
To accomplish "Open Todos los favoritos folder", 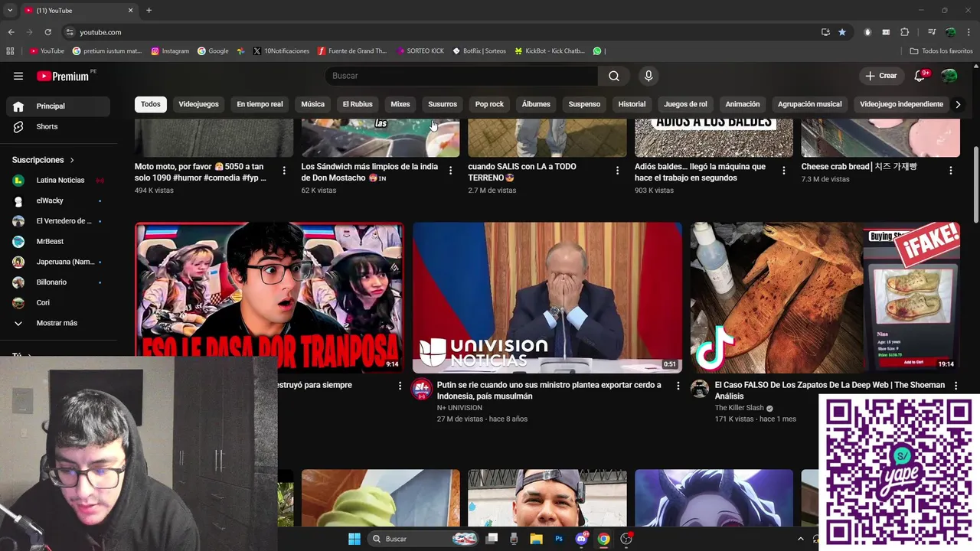I will coord(941,51).
